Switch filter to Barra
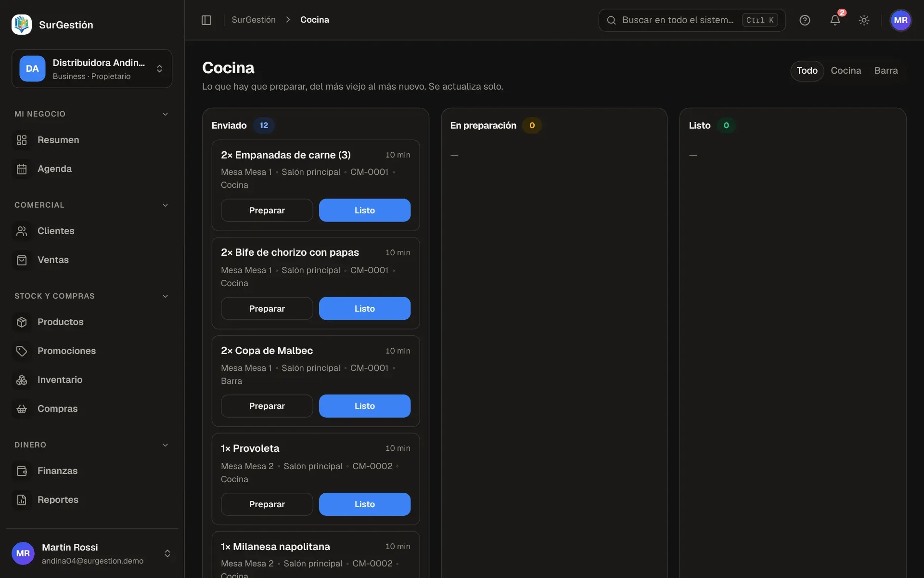Screen dimensions: 924x578 pyautogui.click(x=885, y=70)
